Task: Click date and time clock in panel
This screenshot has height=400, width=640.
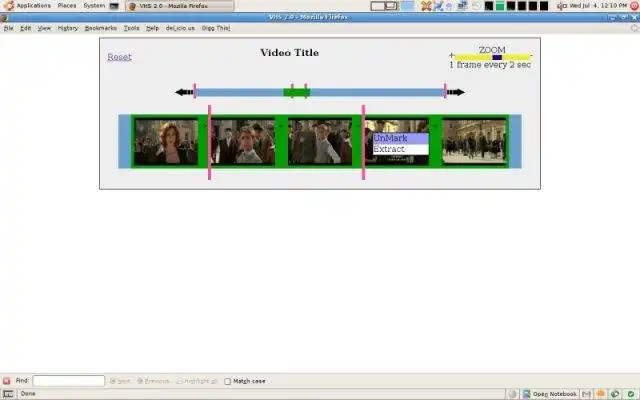Action: click(598, 6)
